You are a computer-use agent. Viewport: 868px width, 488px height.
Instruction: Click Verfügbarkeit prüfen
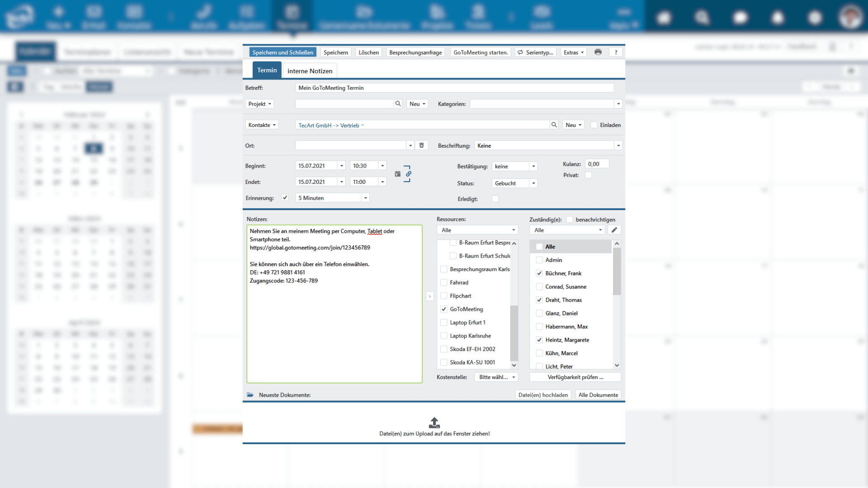[x=575, y=377]
